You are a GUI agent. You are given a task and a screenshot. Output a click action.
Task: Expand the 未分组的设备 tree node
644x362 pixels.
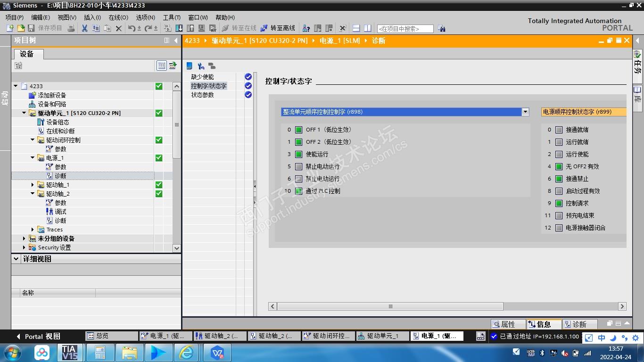24,239
